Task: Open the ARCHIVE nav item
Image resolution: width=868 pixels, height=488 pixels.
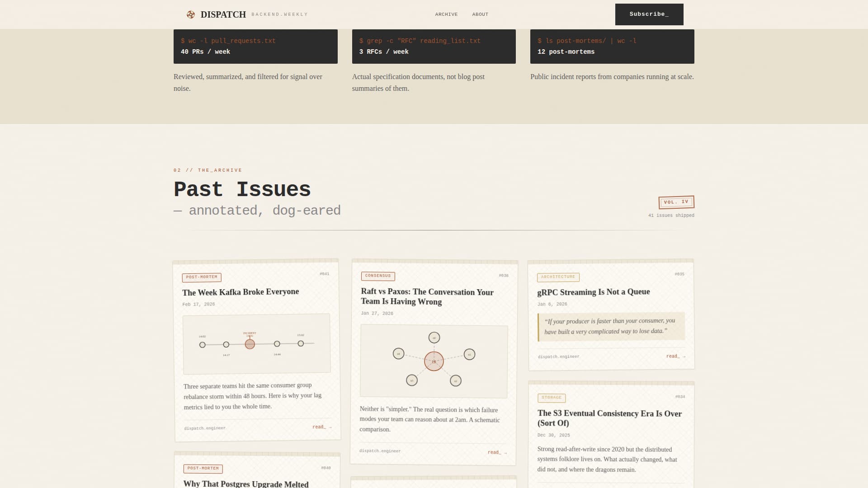Action: coord(446,14)
